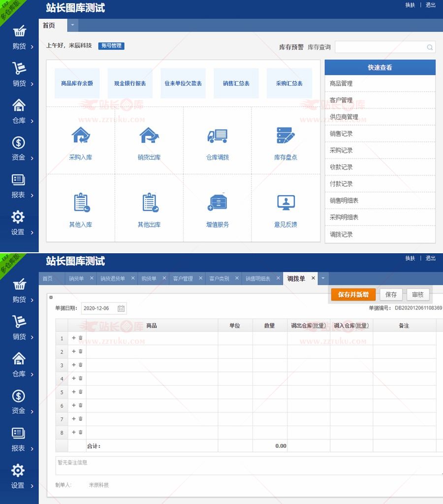
Task: Expand tab list arrow after 调拨单 tab
Action: click(323, 278)
